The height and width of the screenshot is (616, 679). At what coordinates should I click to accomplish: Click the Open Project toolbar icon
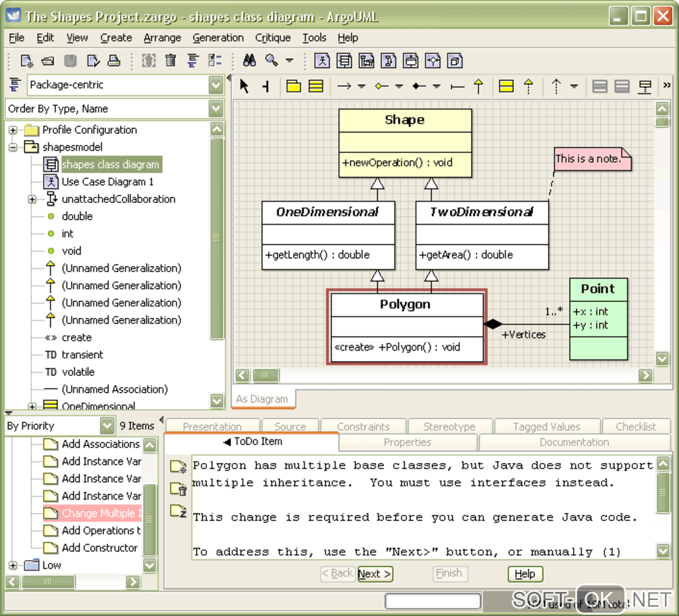48,61
